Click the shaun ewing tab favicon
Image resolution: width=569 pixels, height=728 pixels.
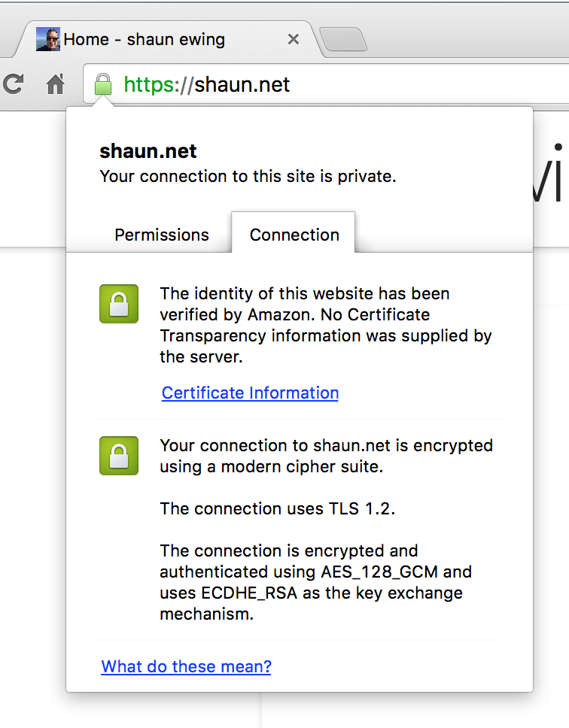[48, 39]
